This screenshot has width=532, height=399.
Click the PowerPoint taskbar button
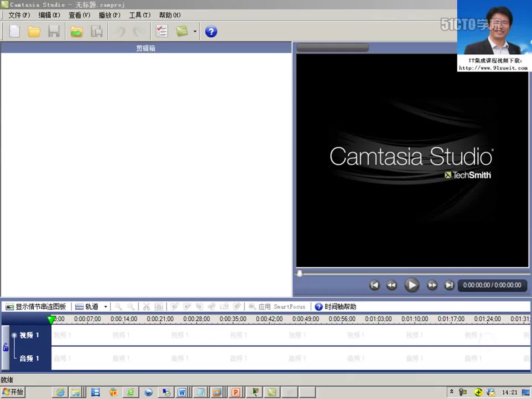[x=236, y=392]
